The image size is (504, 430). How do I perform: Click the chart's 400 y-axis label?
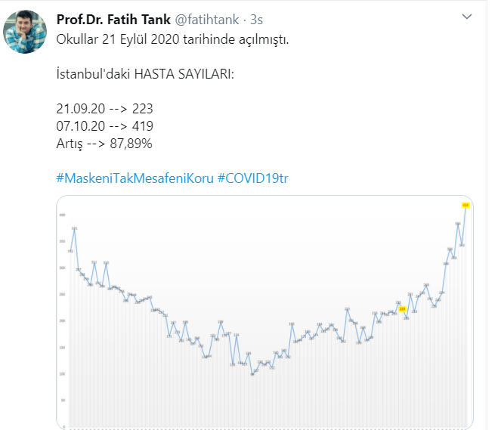(x=63, y=215)
